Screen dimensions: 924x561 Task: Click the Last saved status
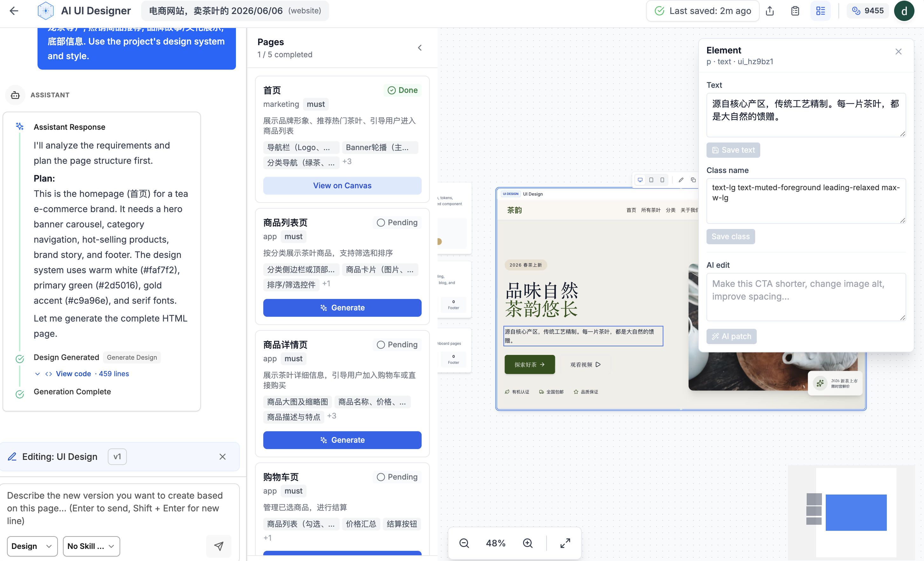coord(702,11)
